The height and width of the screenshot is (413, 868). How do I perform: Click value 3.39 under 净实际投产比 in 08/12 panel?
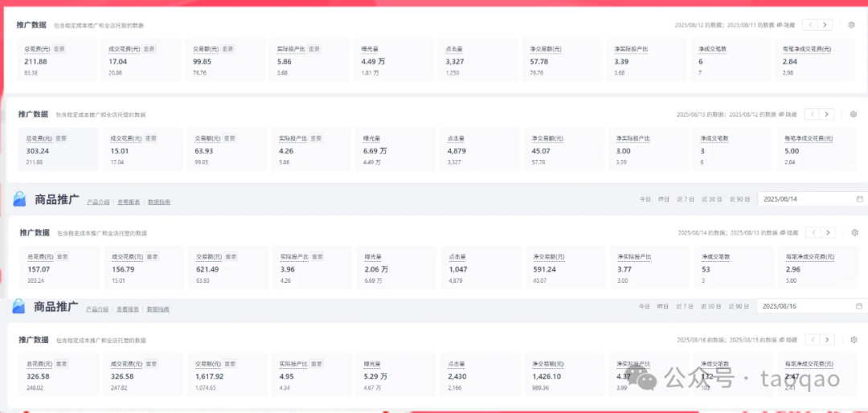pyautogui.click(x=621, y=61)
